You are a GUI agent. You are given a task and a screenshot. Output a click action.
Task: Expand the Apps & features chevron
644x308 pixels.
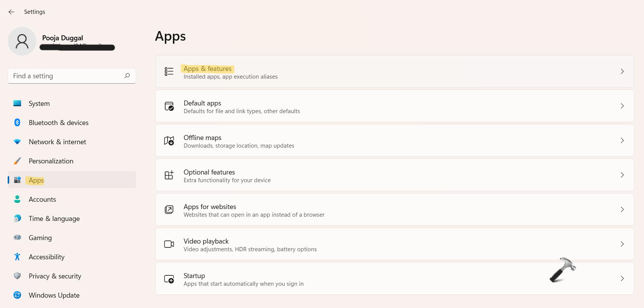(622, 71)
